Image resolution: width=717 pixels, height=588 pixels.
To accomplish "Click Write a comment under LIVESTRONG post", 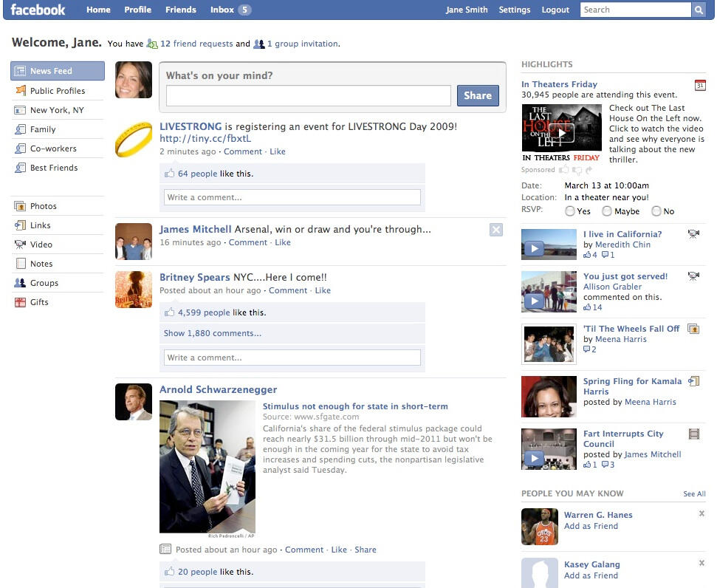I will coord(292,197).
